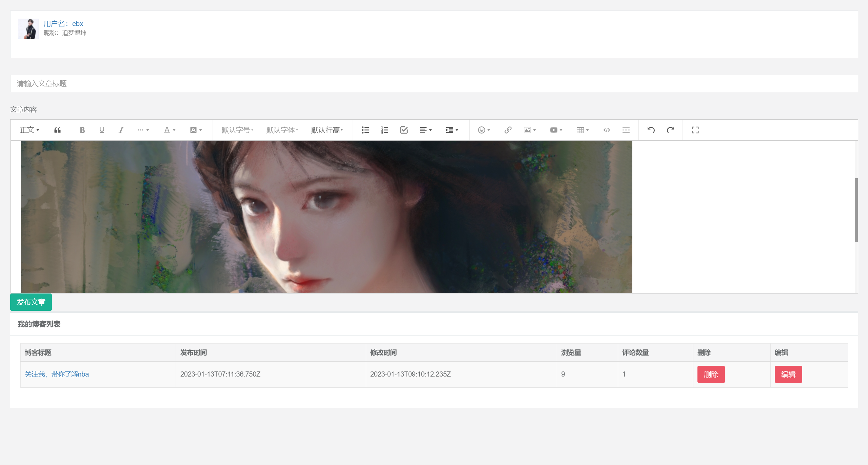Viewport: 868px width, 465px height.
Task: Redo the last edit
Action: 670,130
